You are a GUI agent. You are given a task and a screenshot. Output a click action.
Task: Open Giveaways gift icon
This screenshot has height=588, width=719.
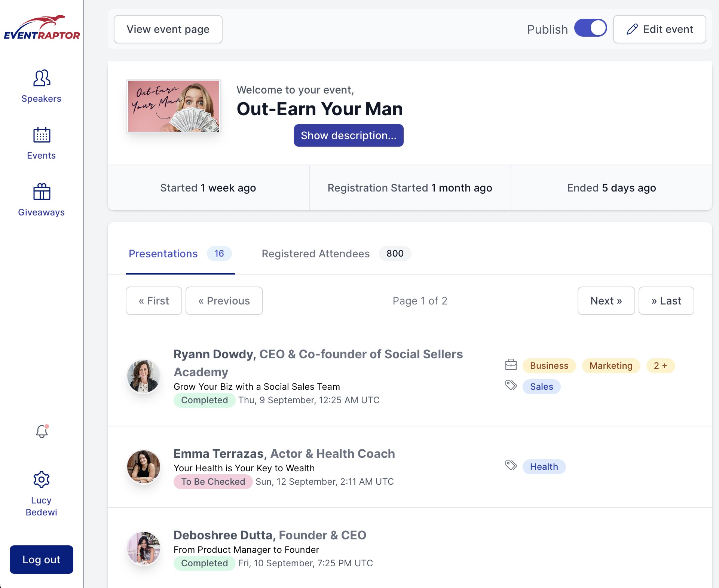[x=42, y=192]
